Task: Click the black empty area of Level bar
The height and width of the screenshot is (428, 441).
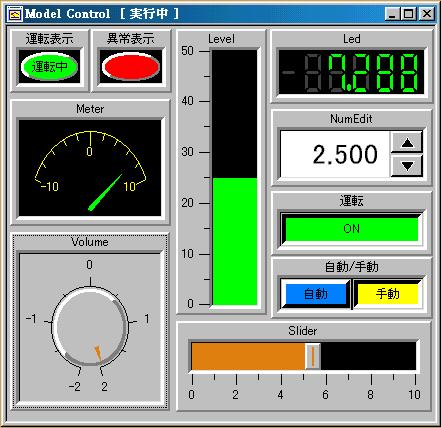Action: point(235,114)
